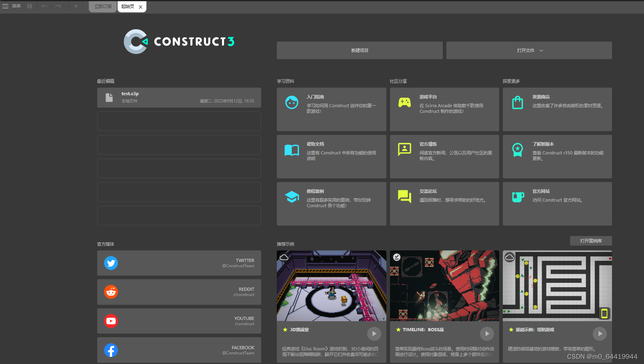644x364 pixels.
Task: Click cloud icon on 塔防游戏 thumbnail
Action: pos(510,257)
